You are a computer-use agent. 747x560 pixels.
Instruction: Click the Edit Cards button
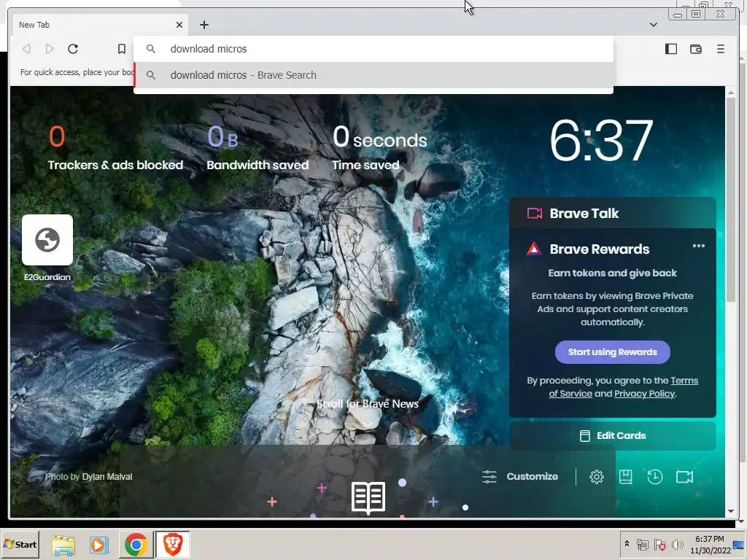pos(612,436)
